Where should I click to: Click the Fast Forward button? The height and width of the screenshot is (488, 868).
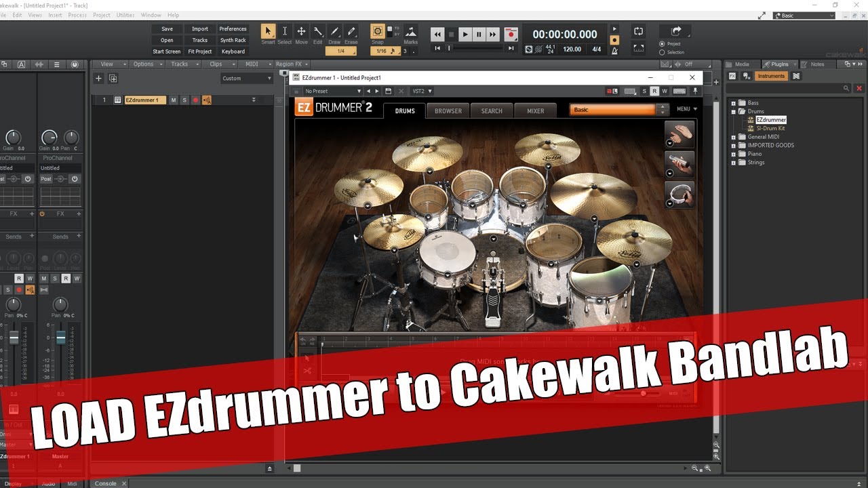[493, 34]
